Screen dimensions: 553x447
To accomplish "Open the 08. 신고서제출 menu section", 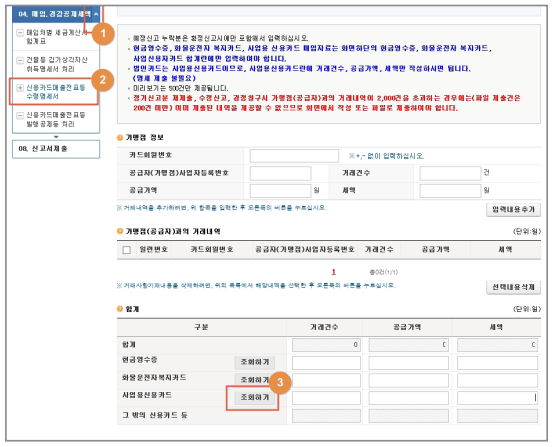I will tap(56, 149).
